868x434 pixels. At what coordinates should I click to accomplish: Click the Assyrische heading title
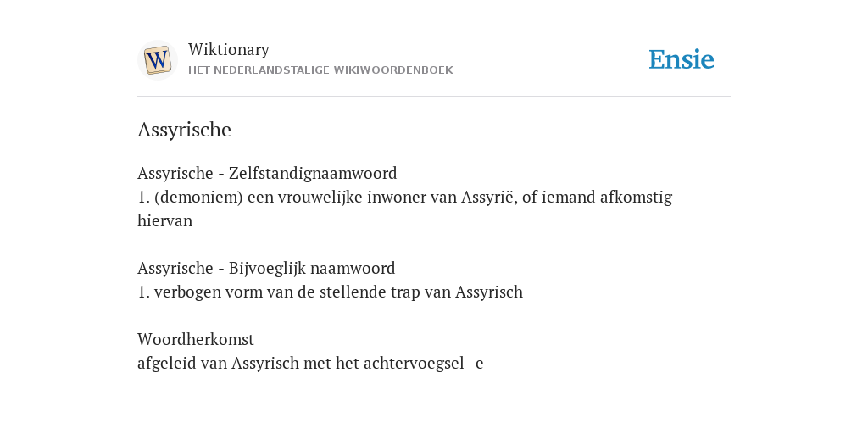pos(184,130)
